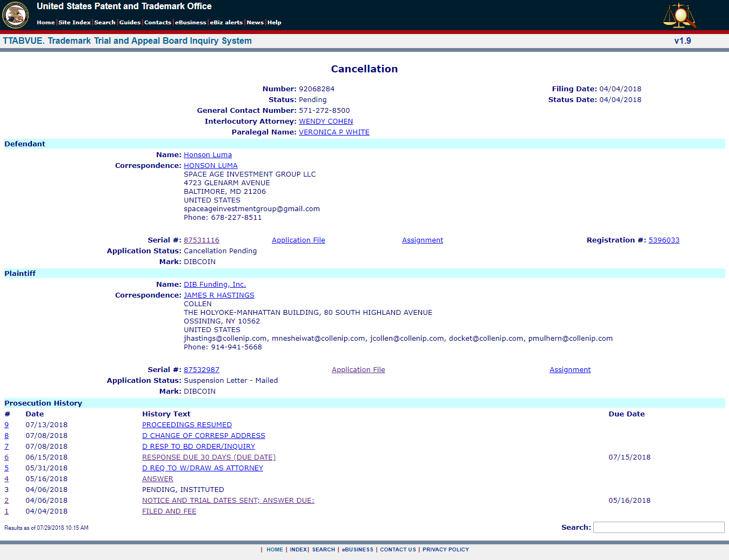The width and height of the screenshot is (729, 560).
Task: Click the scales and magnifier icon
Action: [680, 15]
